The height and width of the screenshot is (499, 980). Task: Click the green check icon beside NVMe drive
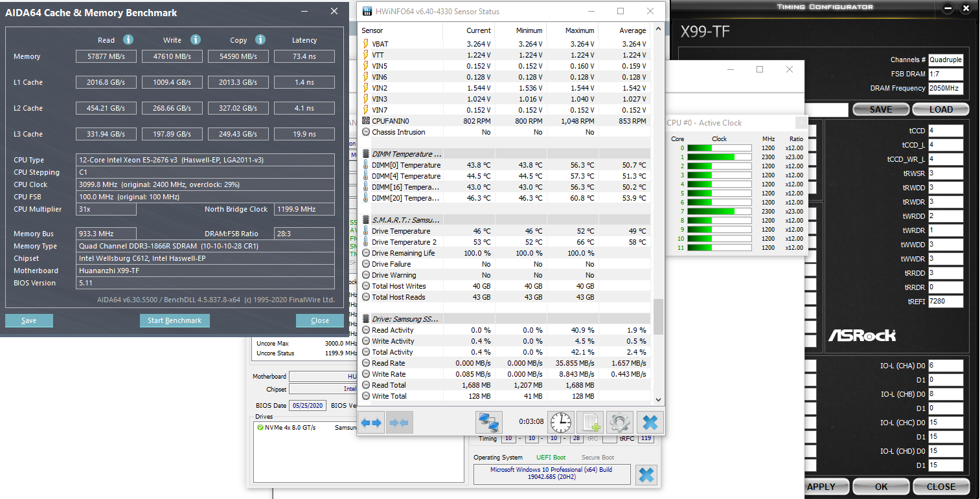point(260,428)
